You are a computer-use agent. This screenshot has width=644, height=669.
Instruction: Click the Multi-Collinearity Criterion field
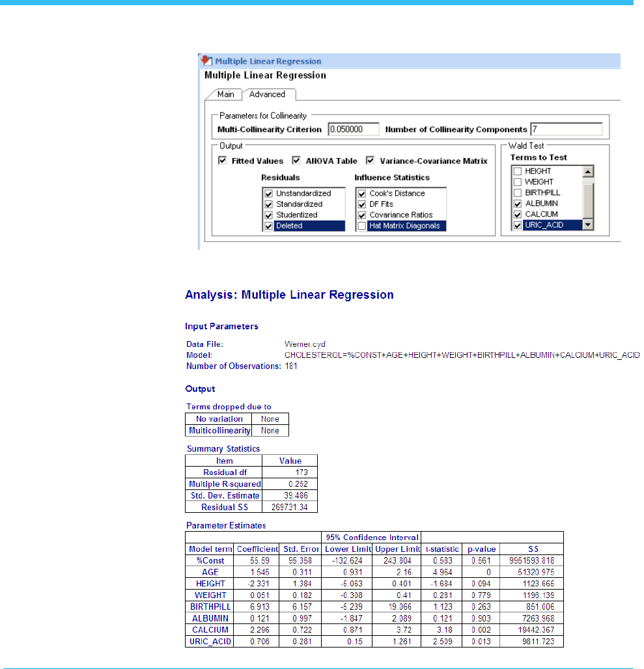[354, 130]
